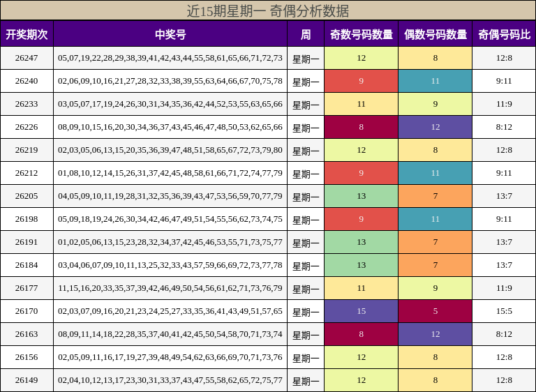The height and width of the screenshot is (392, 536).
Task: Click the 周 column header
Action: 306,34
